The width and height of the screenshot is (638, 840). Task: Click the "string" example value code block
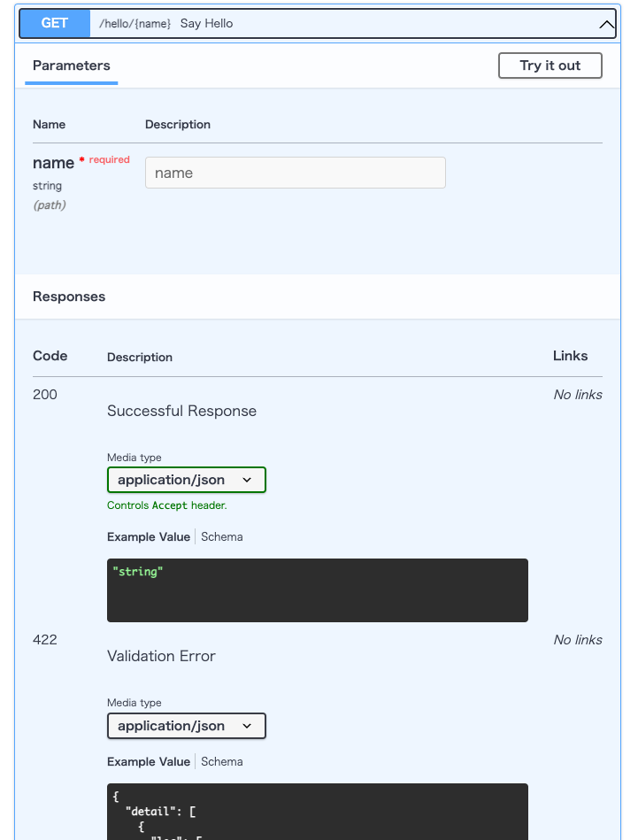(317, 590)
